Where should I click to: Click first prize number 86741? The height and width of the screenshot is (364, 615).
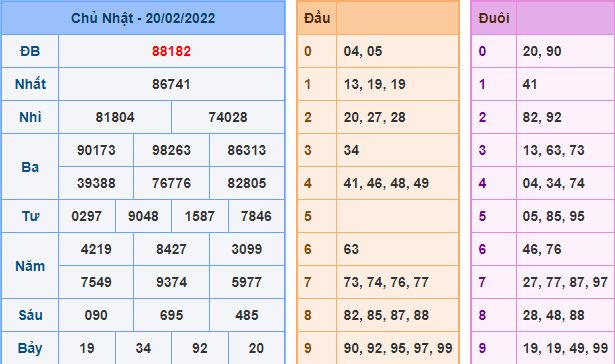171,84
